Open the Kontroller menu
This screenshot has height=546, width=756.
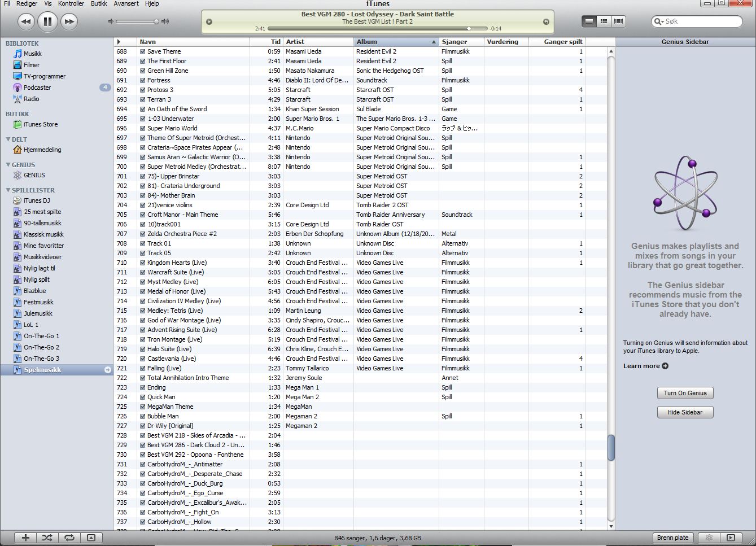click(71, 3)
